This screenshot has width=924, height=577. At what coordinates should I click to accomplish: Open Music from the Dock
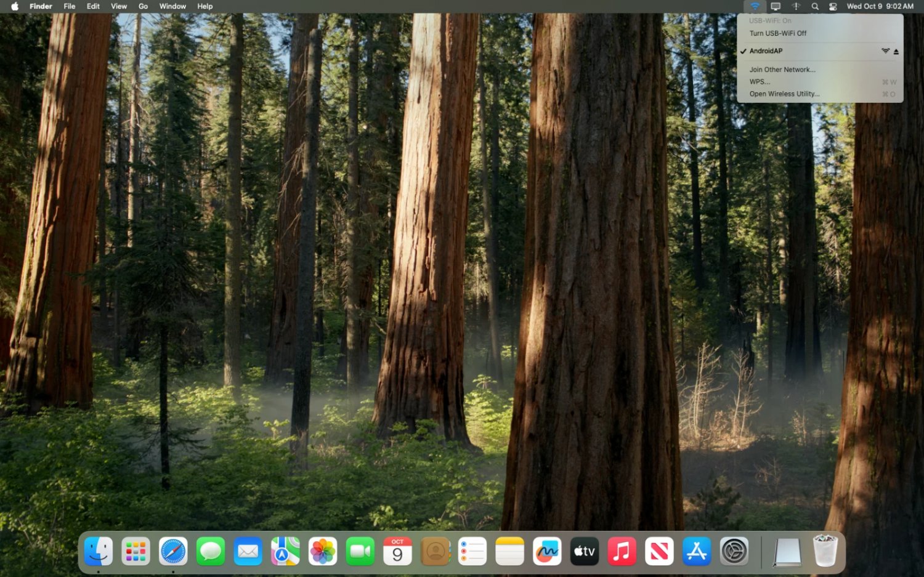click(622, 551)
